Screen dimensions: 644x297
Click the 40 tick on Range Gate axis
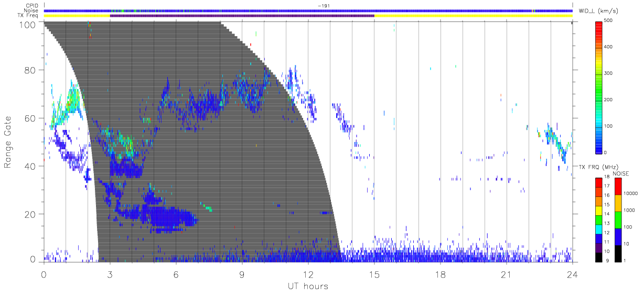(29, 167)
